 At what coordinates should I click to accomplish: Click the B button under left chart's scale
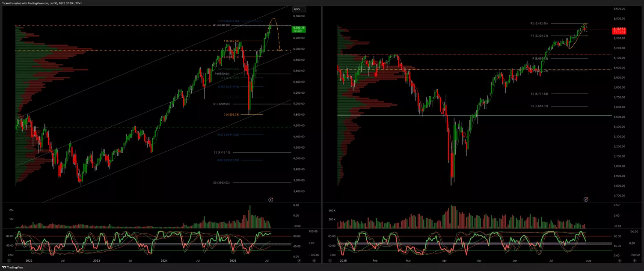click(314, 260)
